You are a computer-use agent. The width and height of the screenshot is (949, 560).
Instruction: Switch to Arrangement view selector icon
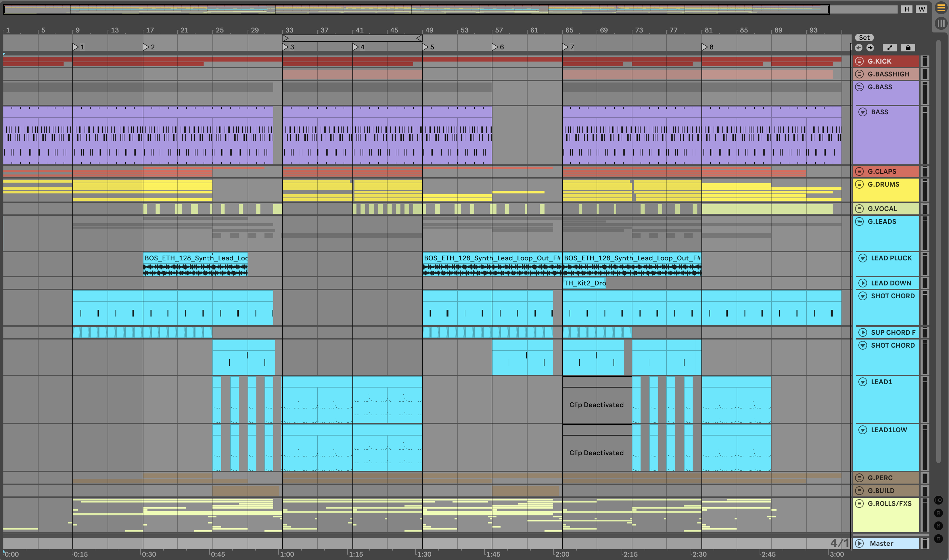pyautogui.click(x=941, y=8)
